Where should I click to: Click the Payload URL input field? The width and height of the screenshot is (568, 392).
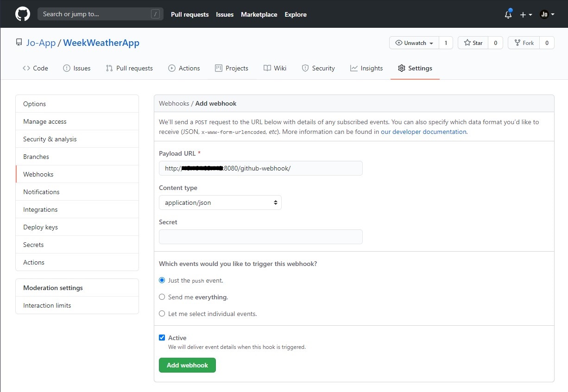260,168
